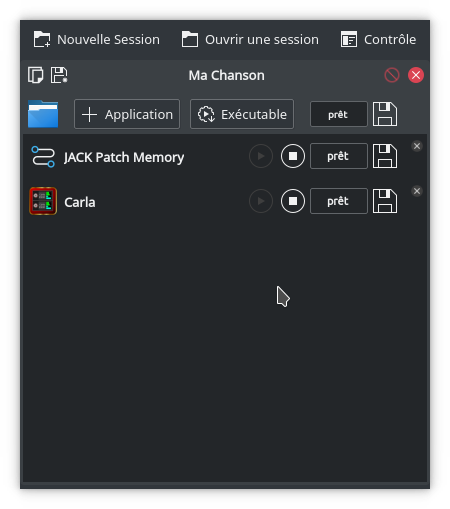
Task: Abort session using the red prohibited icon
Action: pyautogui.click(x=392, y=75)
